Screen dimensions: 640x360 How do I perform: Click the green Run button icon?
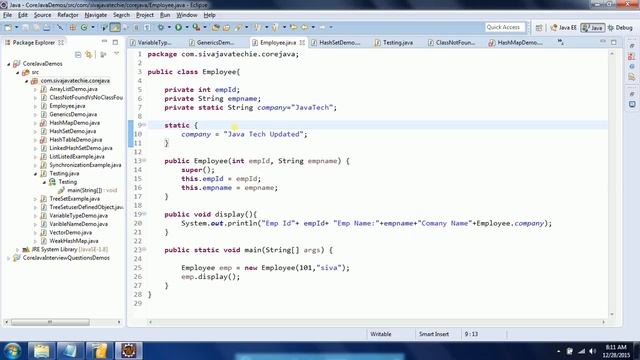click(x=178, y=27)
